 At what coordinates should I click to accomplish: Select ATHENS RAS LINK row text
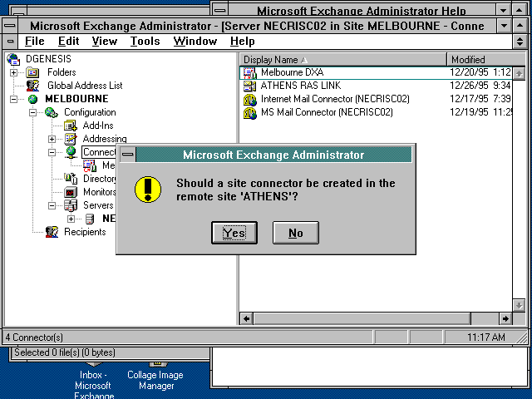301,86
